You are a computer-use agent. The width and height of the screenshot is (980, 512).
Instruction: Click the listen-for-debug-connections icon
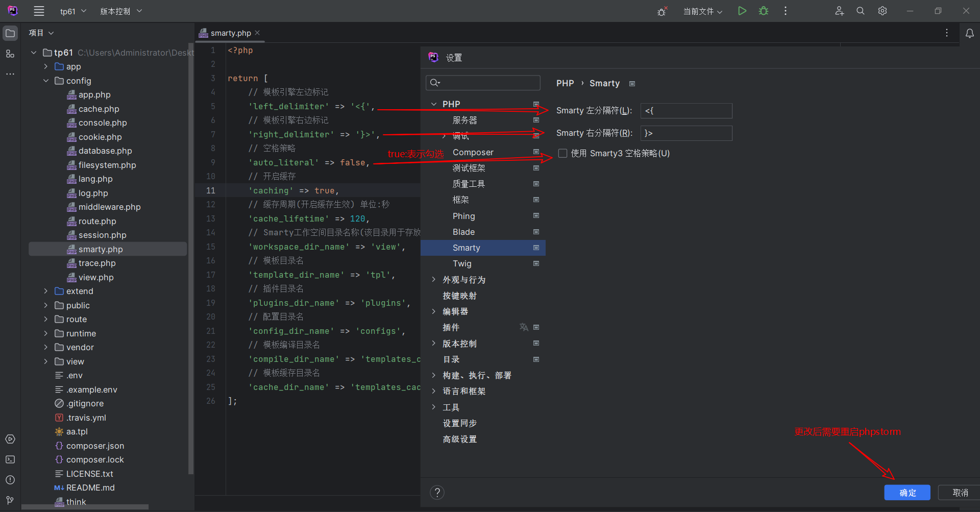tap(662, 11)
